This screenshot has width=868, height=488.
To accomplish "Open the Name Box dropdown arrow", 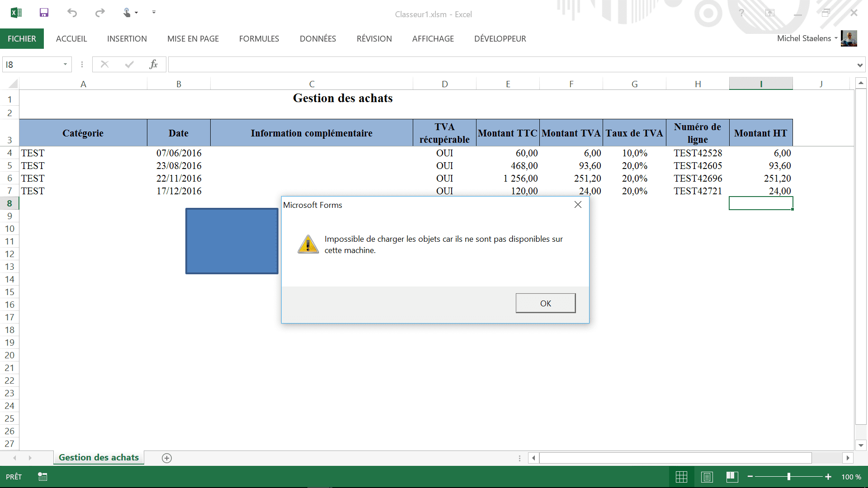I will tap(65, 65).
